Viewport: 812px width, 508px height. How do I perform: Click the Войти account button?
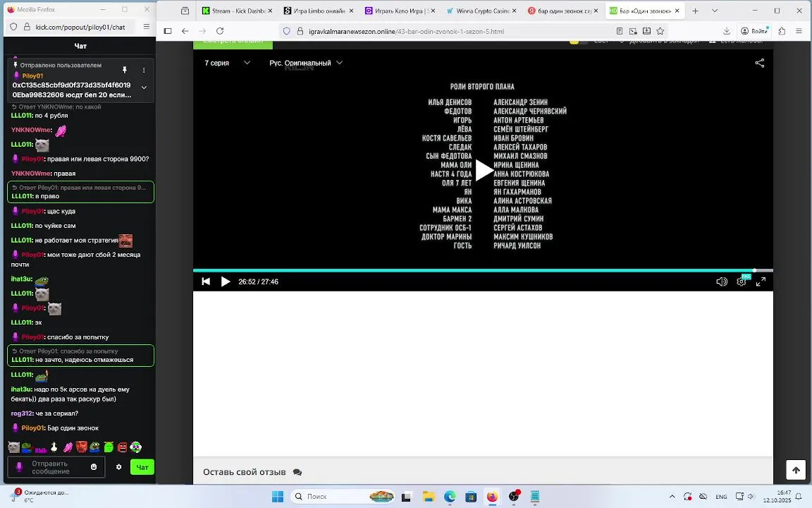(754, 31)
